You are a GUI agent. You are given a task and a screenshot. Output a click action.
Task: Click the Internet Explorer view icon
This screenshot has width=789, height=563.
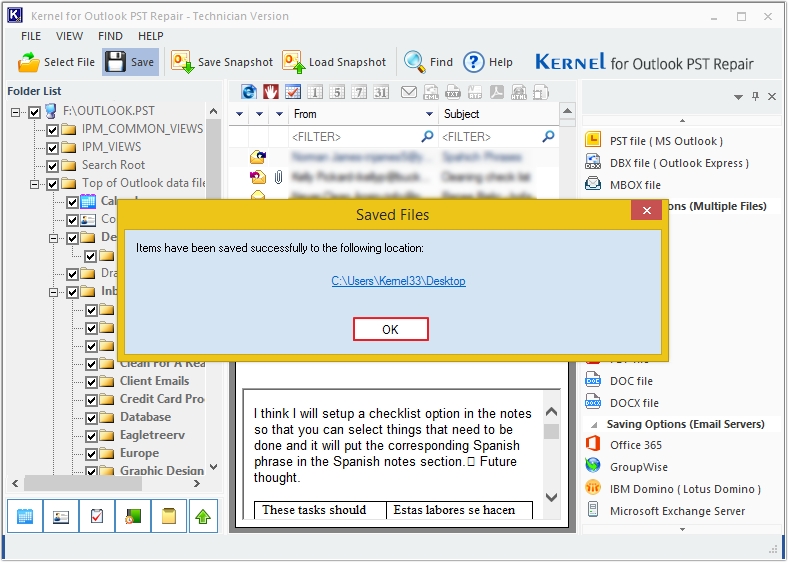click(249, 92)
